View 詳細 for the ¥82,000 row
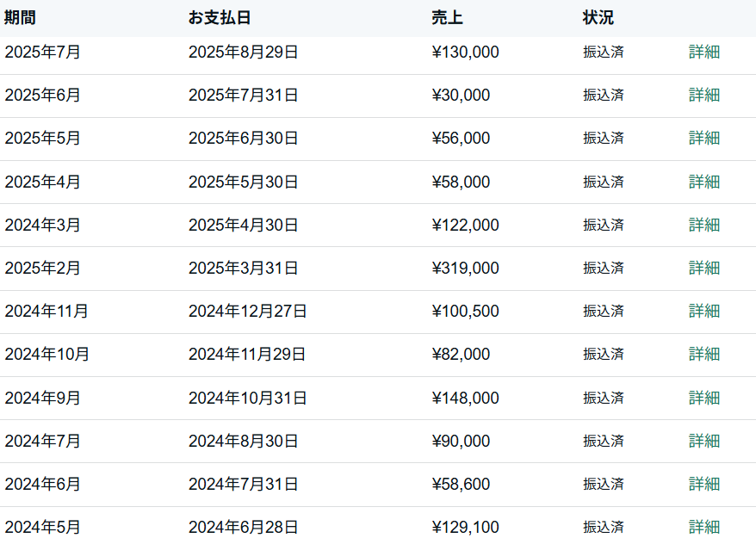Image resolution: width=756 pixels, height=538 pixels. point(703,354)
